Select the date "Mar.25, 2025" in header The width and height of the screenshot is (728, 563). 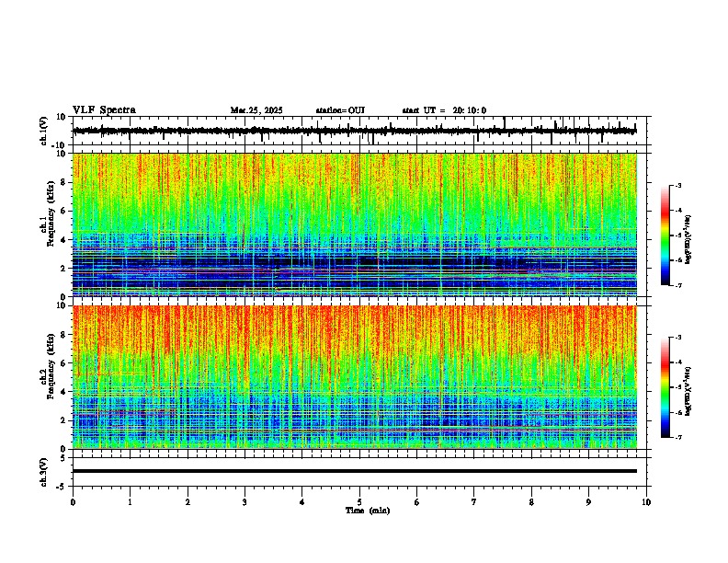point(256,110)
